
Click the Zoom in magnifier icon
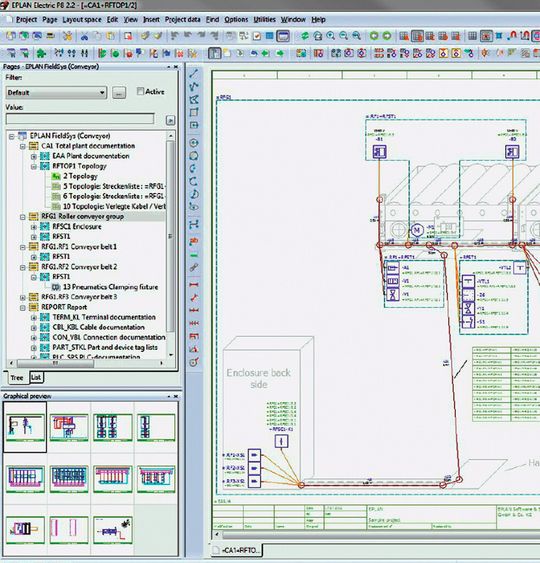331,36
